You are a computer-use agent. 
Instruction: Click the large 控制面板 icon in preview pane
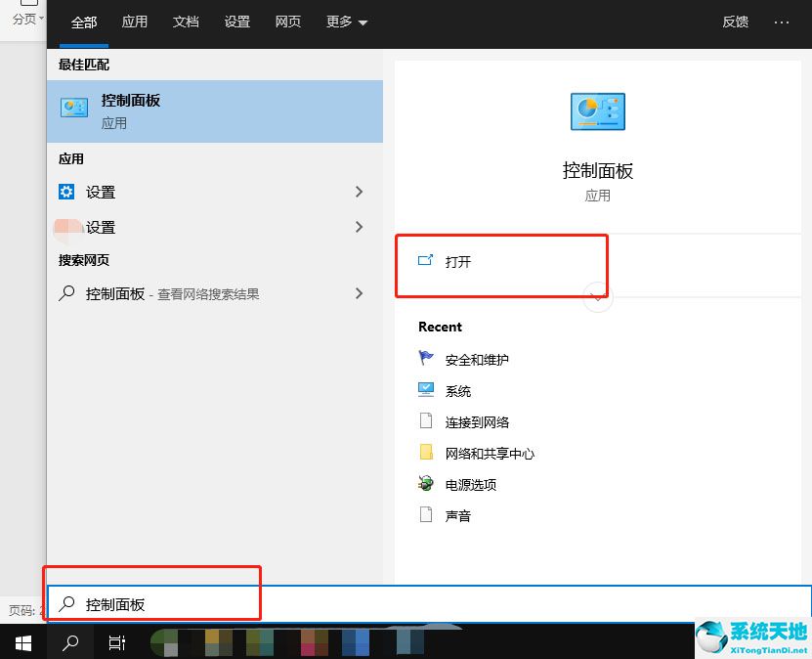tap(598, 111)
